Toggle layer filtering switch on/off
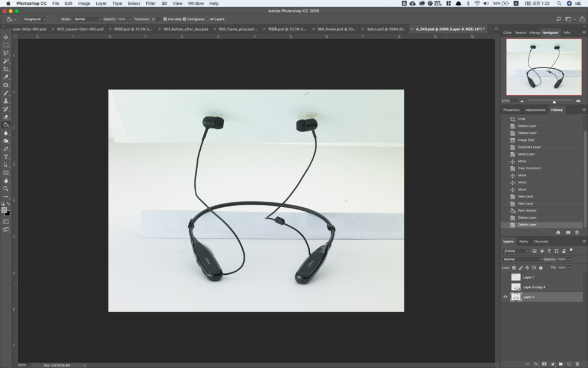588x368 pixels. pyautogui.click(x=571, y=250)
